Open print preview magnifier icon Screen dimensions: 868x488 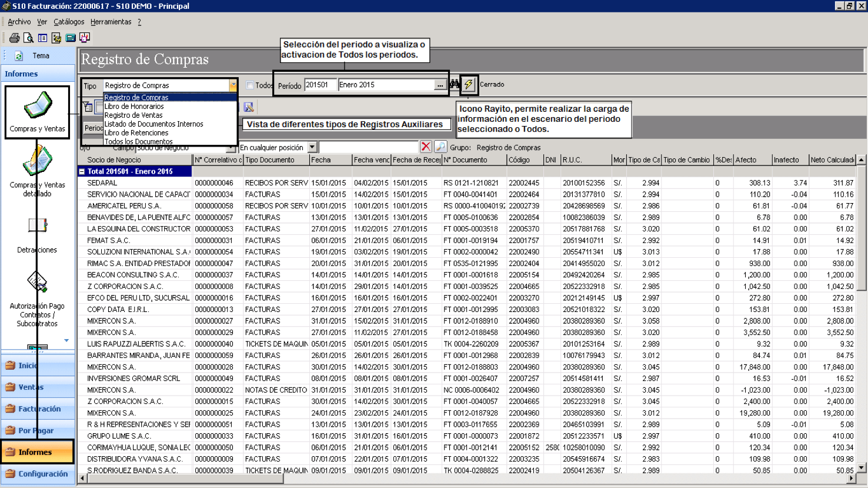click(x=28, y=38)
